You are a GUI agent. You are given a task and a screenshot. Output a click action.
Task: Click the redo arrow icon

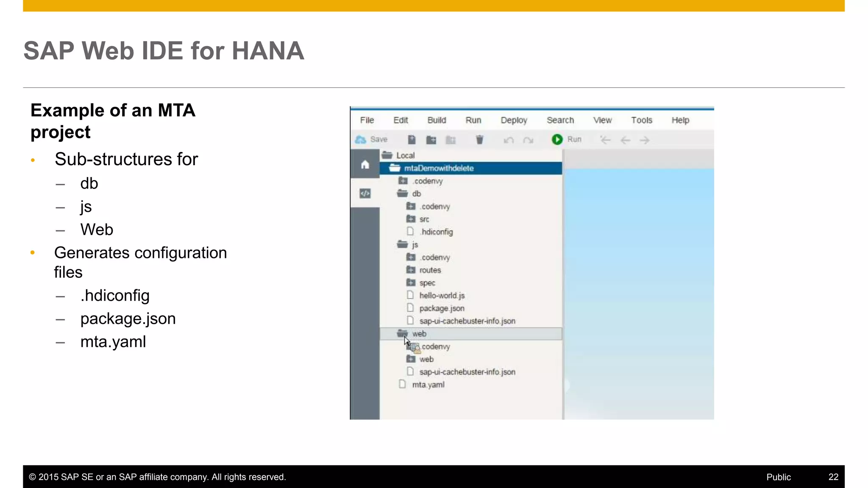click(528, 140)
